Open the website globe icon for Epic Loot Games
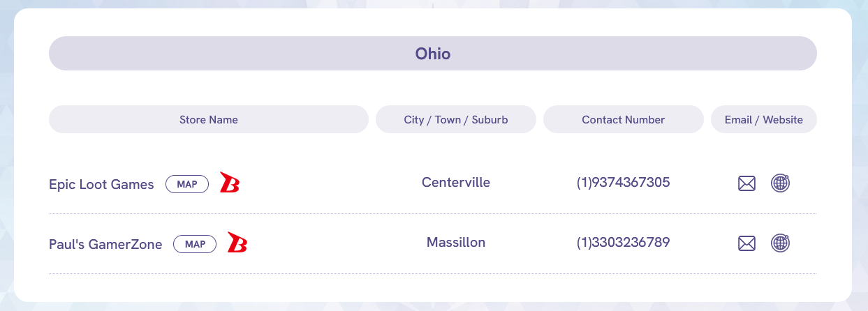Screen dimensions: 868x311 (780, 183)
